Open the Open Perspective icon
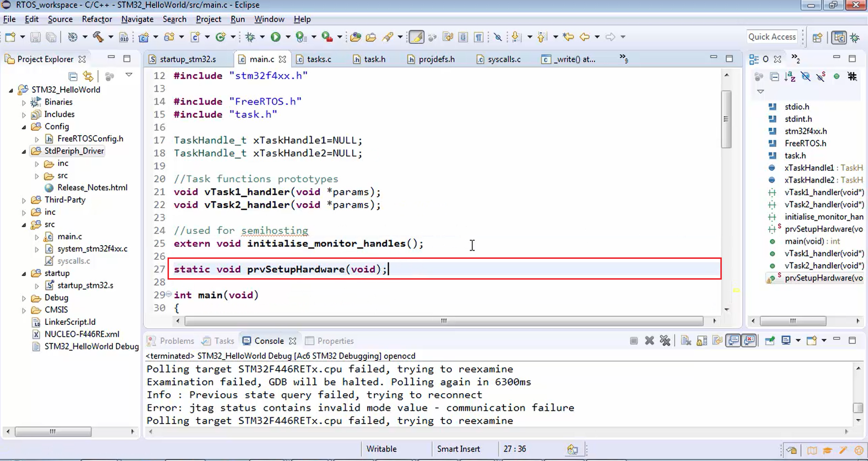Screen dimensions: 868x461 point(818,37)
